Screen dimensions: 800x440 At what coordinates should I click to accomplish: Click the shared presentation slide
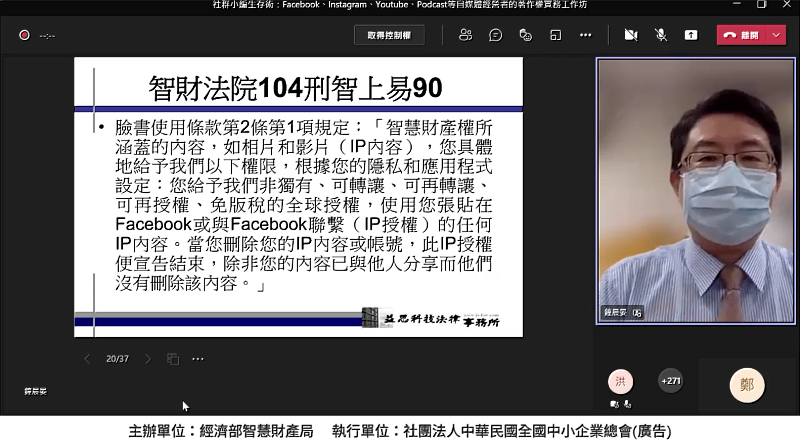[298, 197]
